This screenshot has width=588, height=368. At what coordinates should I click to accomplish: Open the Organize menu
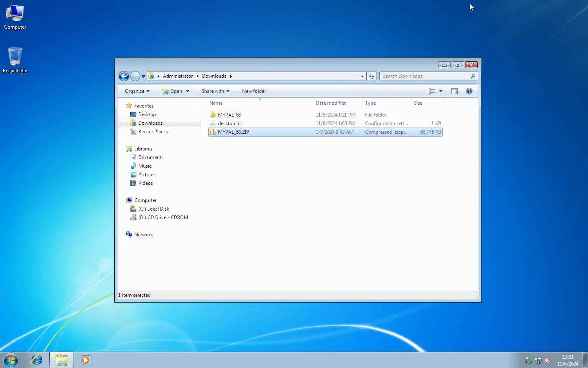137,91
